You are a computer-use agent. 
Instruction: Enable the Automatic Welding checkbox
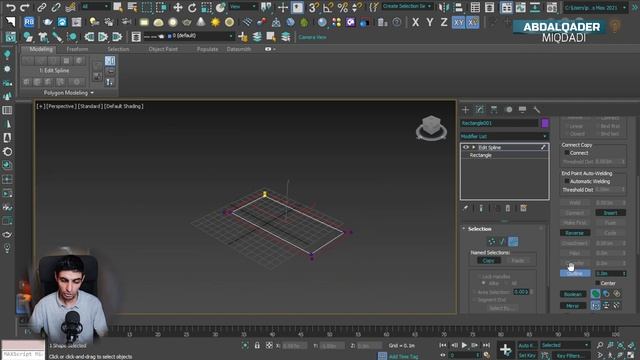pos(567,181)
